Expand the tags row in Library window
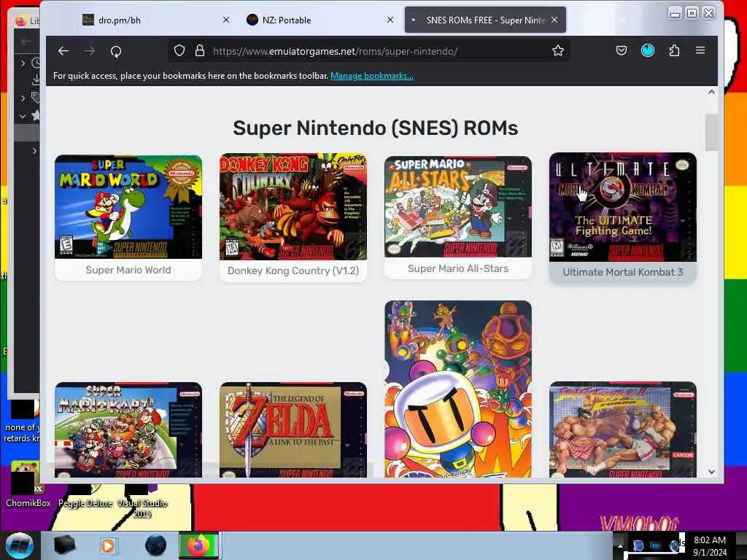Viewport: 747px width, 560px height. [23, 98]
